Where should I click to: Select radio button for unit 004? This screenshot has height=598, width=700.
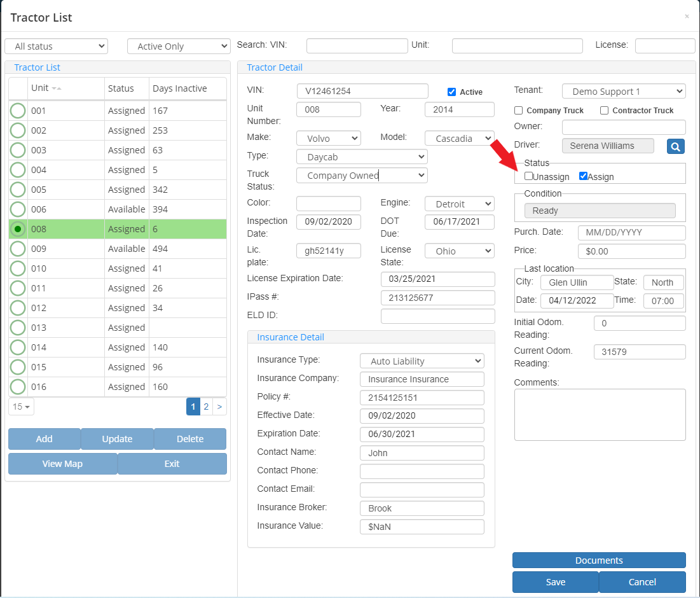click(18, 170)
